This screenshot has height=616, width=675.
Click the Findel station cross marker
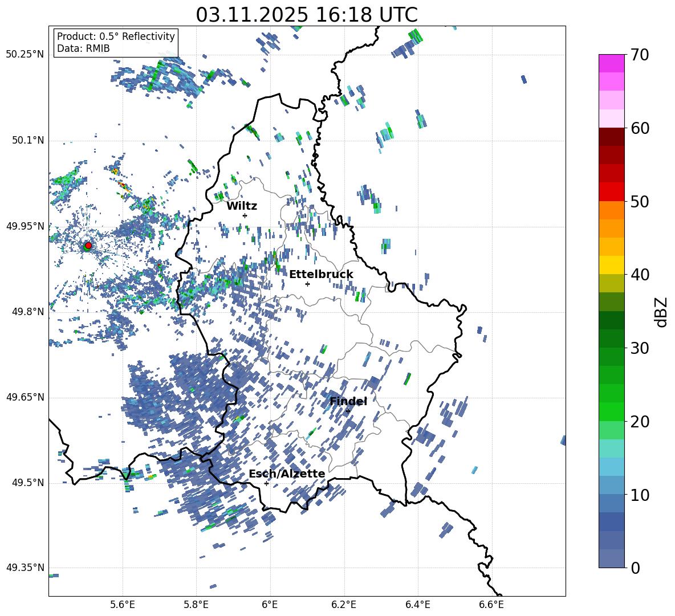coord(348,411)
